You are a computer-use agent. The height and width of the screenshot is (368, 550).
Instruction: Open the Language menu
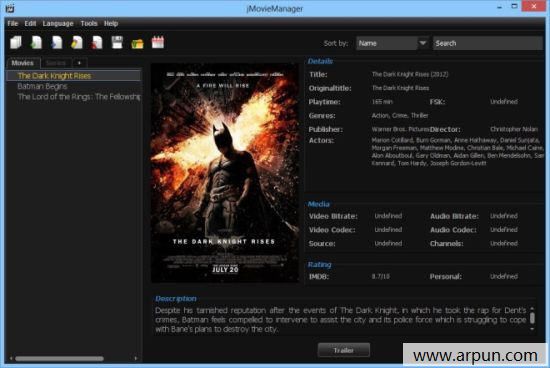[58, 24]
